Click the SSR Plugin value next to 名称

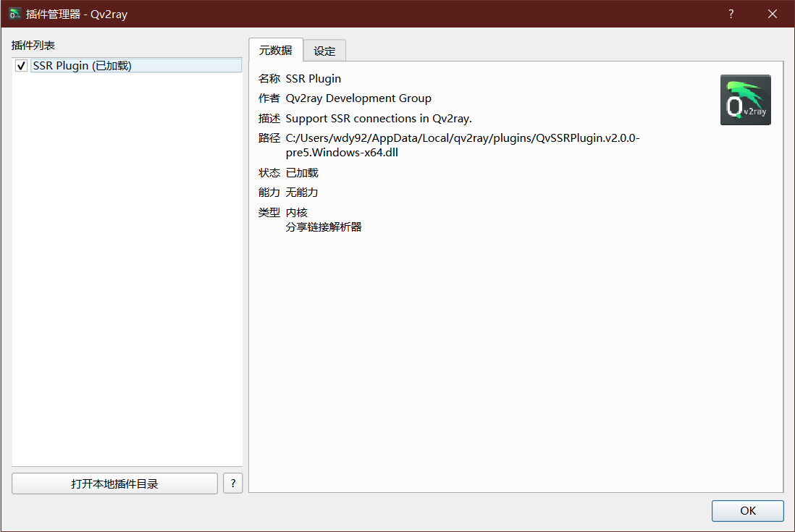tap(313, 79)
